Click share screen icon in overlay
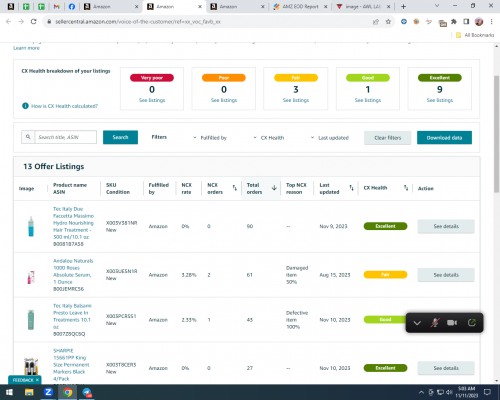 click(472, 322)
